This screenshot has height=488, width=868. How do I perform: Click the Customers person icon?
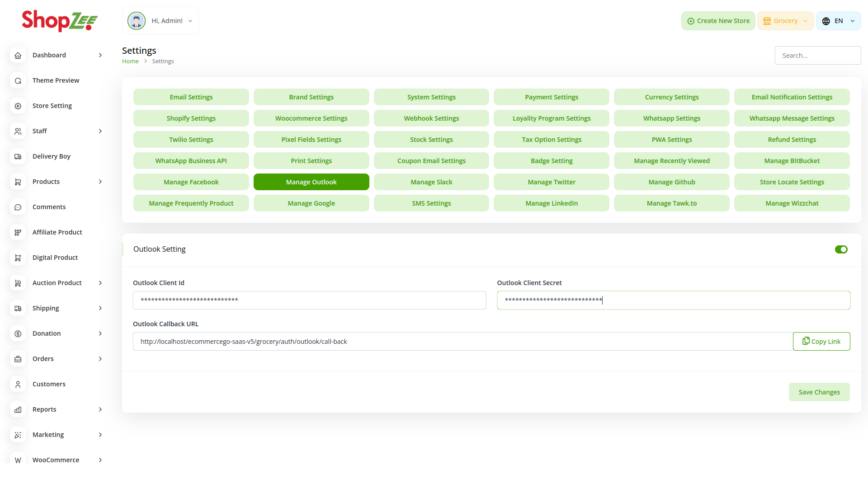click(x=18, y=384)
